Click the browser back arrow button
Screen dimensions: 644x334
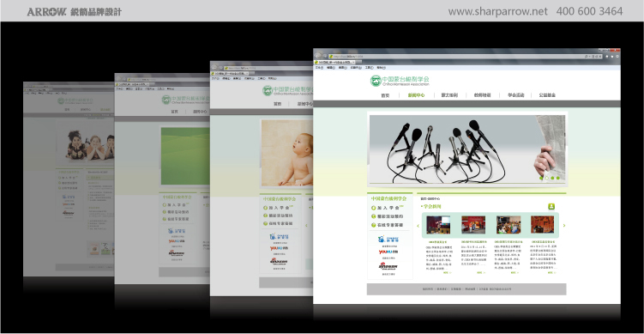tap(319, 56)
